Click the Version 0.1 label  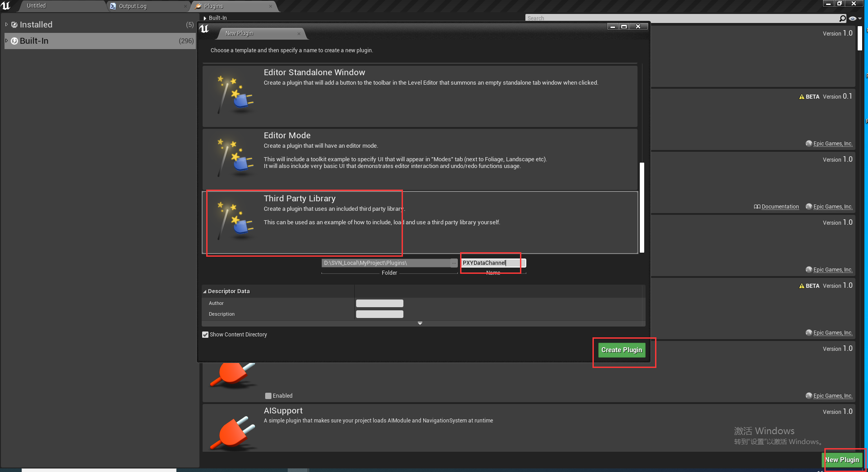[x=837, y=96]
